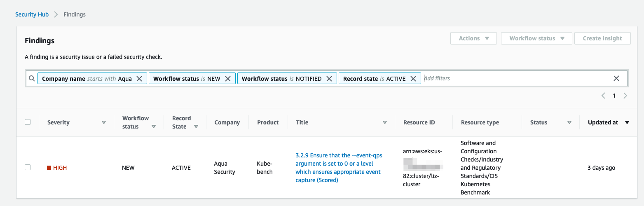Select all findings header checkbox

(28, 122)
